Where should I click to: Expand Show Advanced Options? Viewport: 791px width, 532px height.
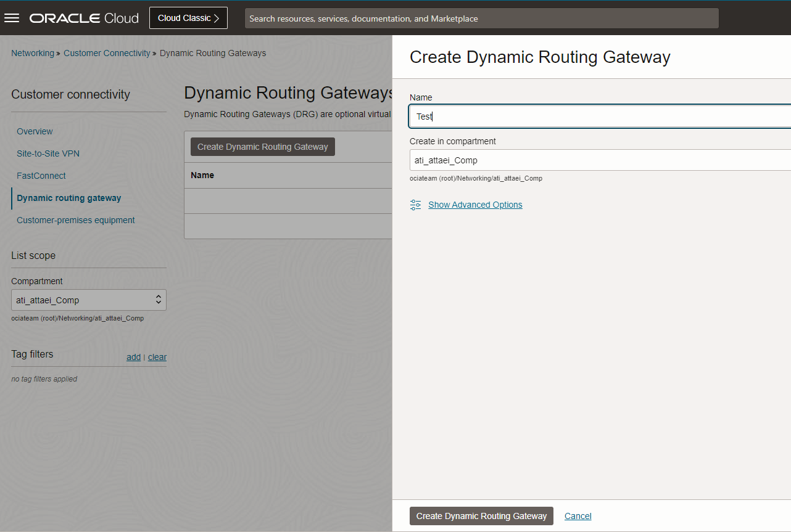475,205
